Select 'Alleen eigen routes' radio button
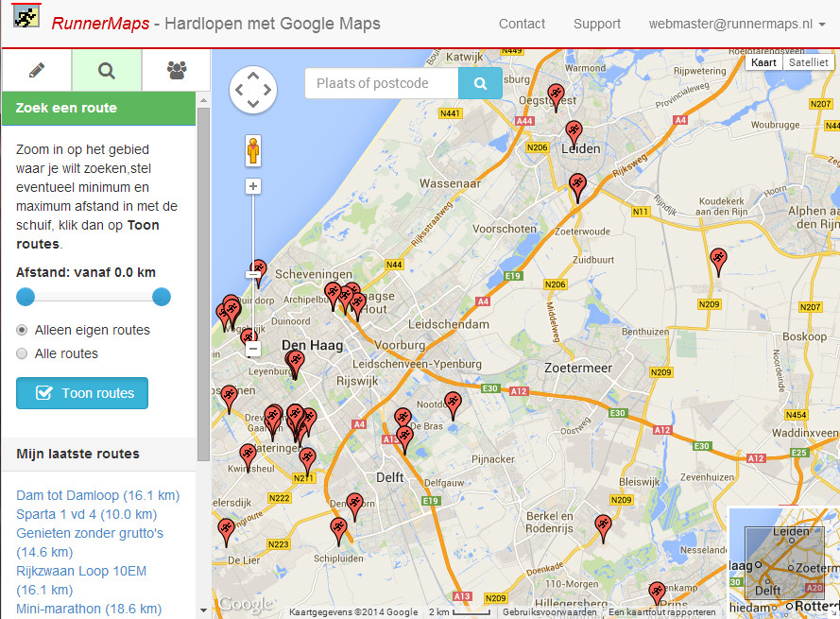This screenshot has width=840, height=619. tap(23, 330)
